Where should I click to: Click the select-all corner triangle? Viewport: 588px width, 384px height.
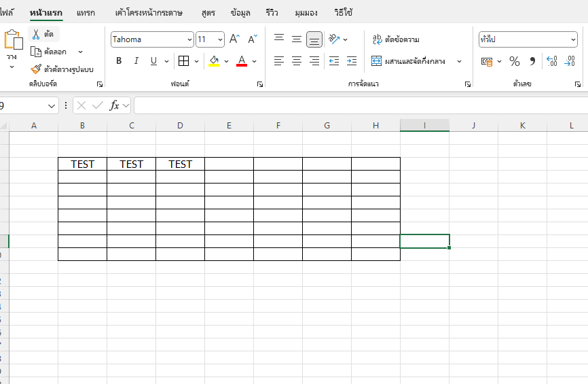[4, 125]
